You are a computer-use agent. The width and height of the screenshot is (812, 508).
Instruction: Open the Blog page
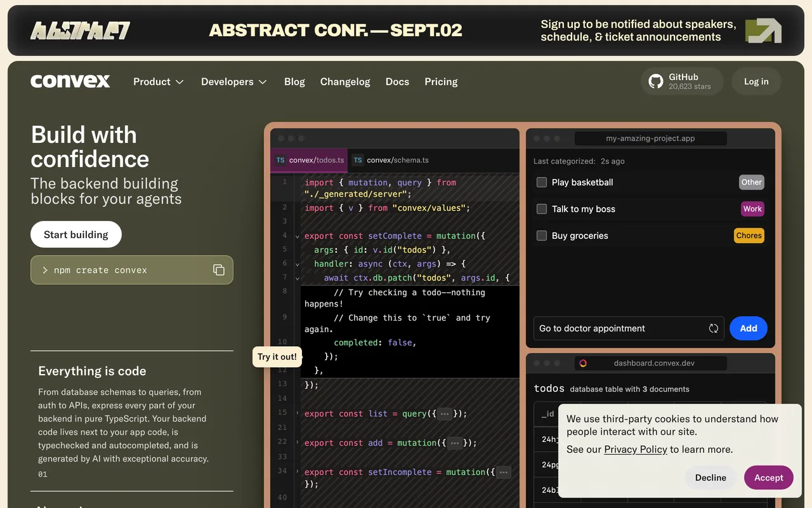tap(294, 81)
